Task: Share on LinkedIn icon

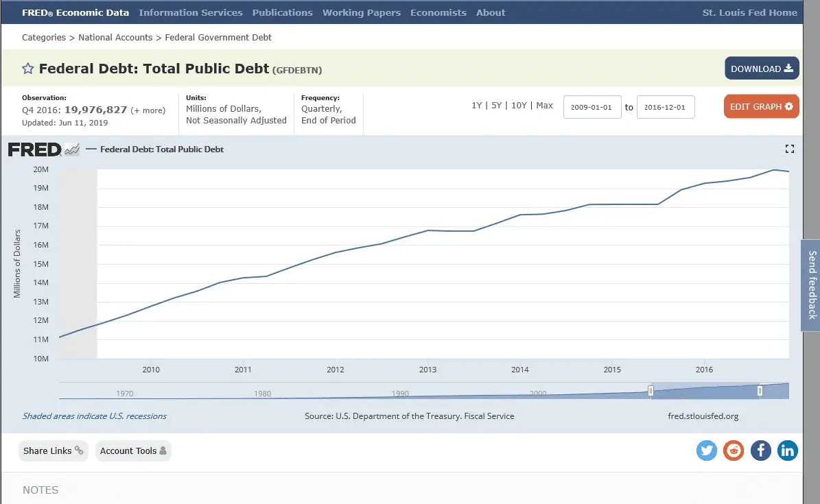Action: [x=787, y=451]
